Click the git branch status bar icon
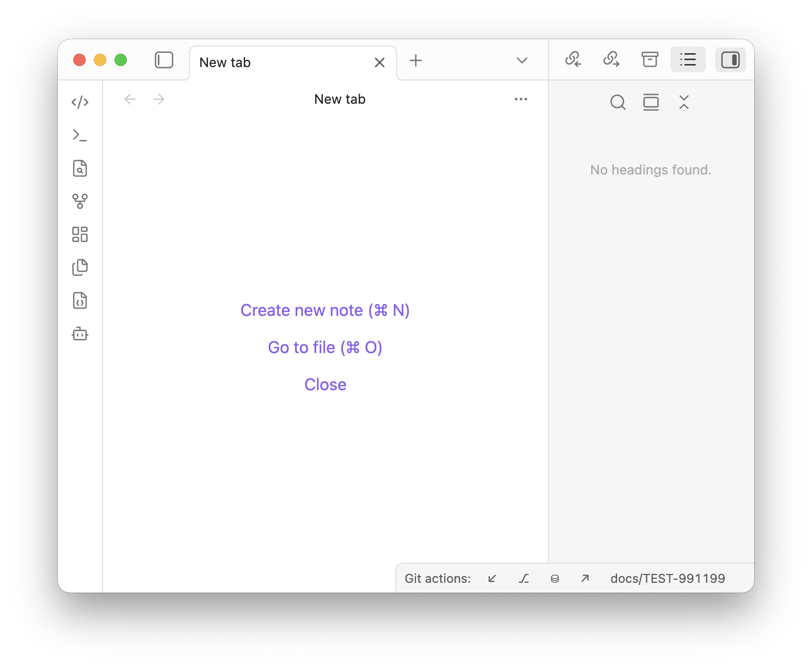The width and height of the screenshot is (812, 669). (x=524, y=579)
